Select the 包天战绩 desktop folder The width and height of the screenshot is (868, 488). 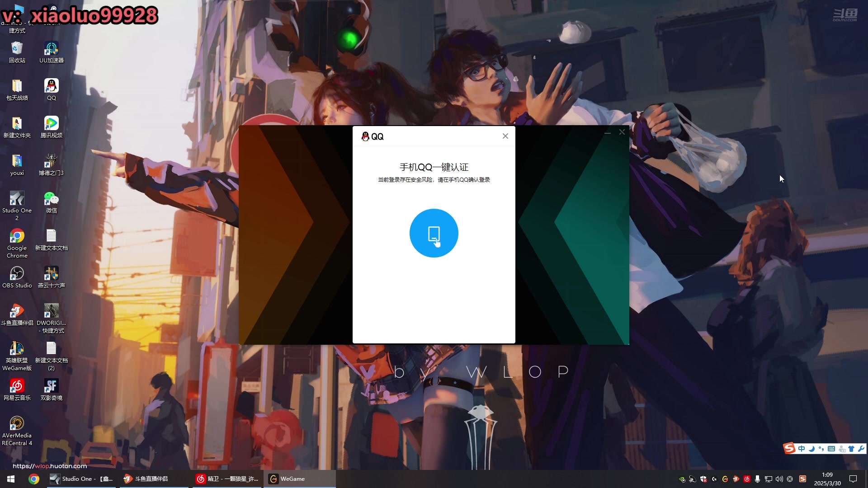[17, 89]
